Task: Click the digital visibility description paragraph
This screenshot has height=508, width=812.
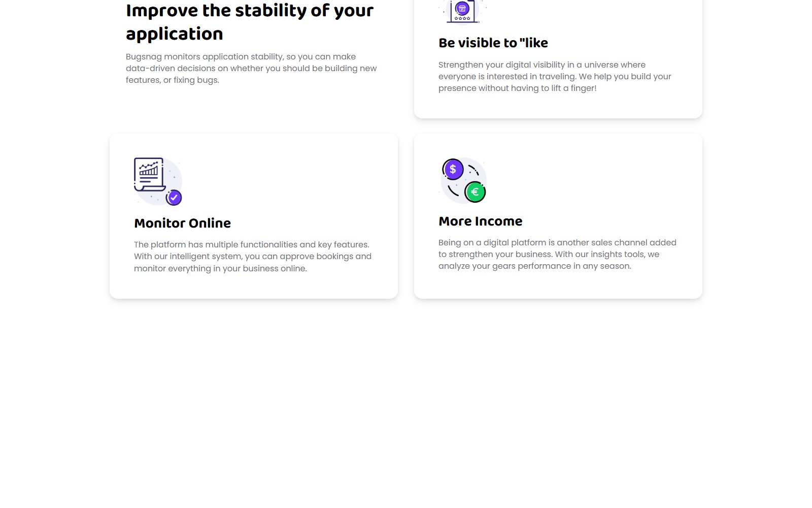Action: (555, 76)
